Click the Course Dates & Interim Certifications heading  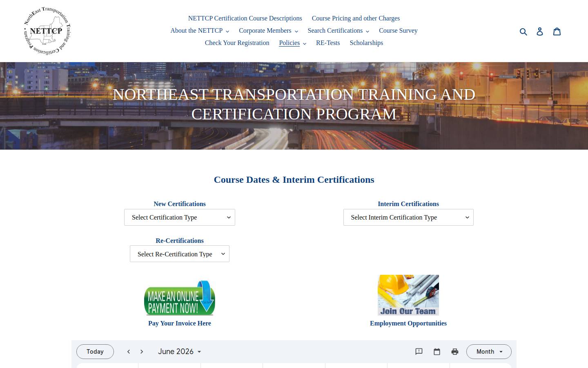click(294, 180)
